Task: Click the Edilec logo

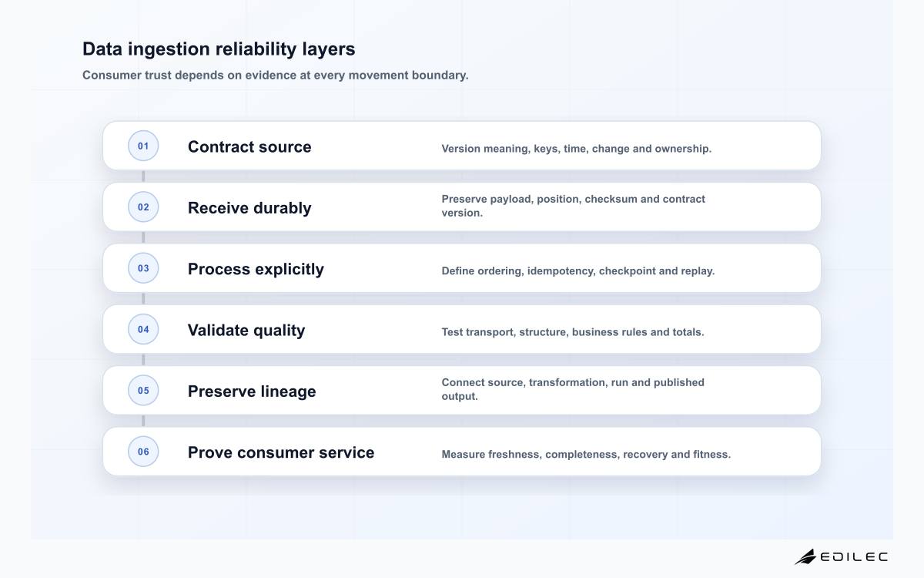Action: (841, 556)
